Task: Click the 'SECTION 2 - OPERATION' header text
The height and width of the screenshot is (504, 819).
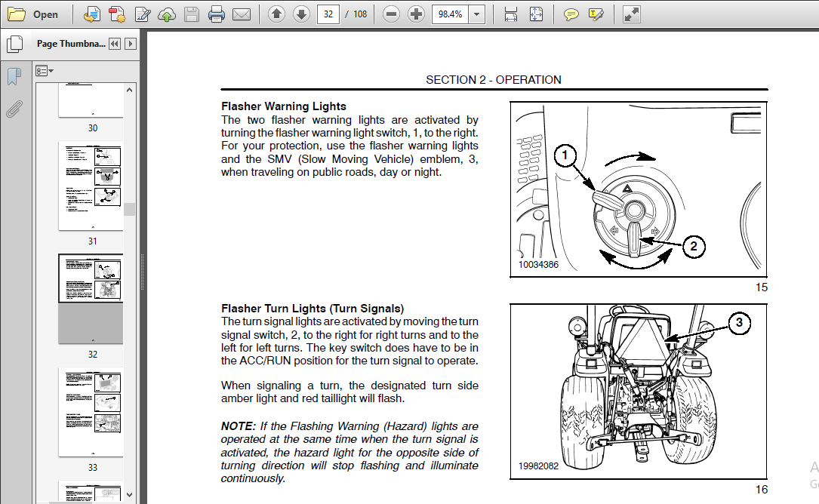Action: (x=494, y=80)
